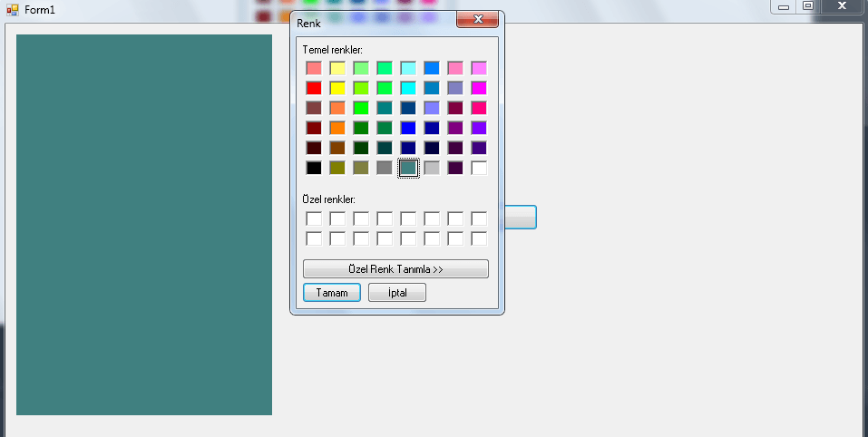This screenshot has width=868, height=437.
Task: Maximize the Form1 window
Action: pyautogui.click(x=808, y=6)
